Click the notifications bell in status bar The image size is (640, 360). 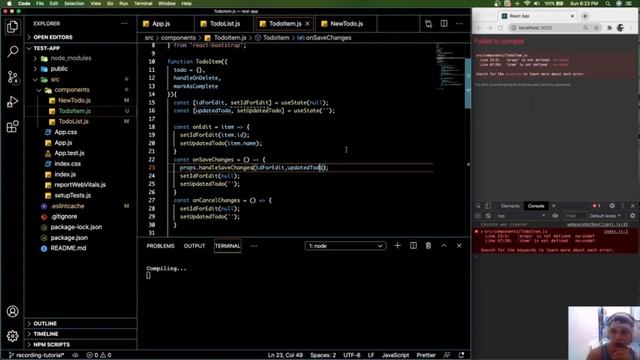coord(461,355)
